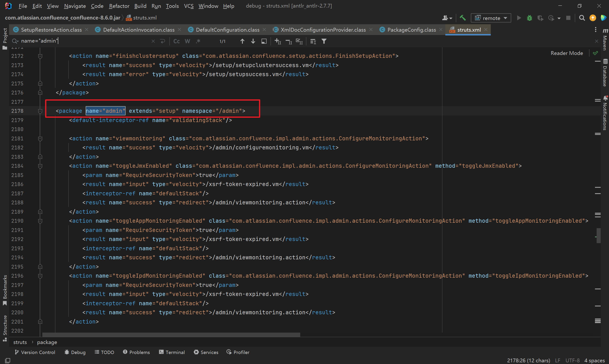Image resolution: width=609 pixels, height=364 pixels.
Task: Click the horizontal editor scrollbar
Action: pyautogui.click(x=171, y=334)
